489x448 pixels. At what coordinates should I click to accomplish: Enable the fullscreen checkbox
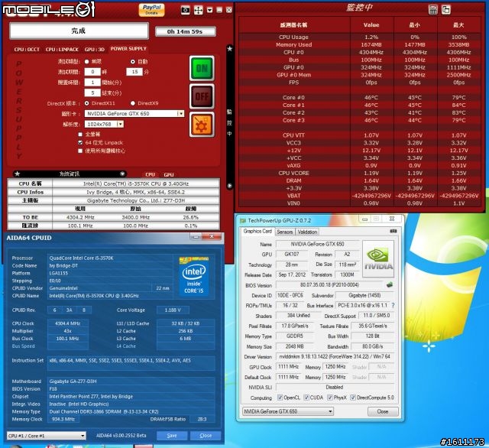click(x=80, y=134)
